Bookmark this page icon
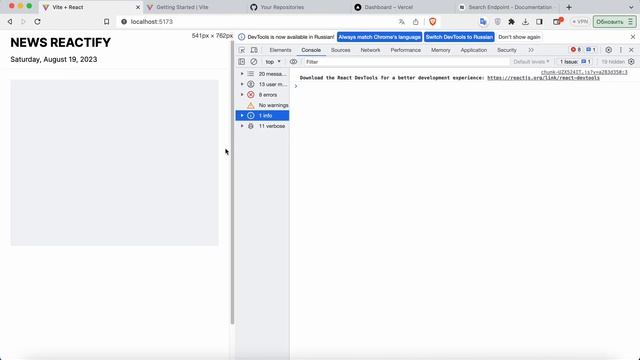This screenshot has width=640, height=360. pyautogui.click(x=107, y=22)
